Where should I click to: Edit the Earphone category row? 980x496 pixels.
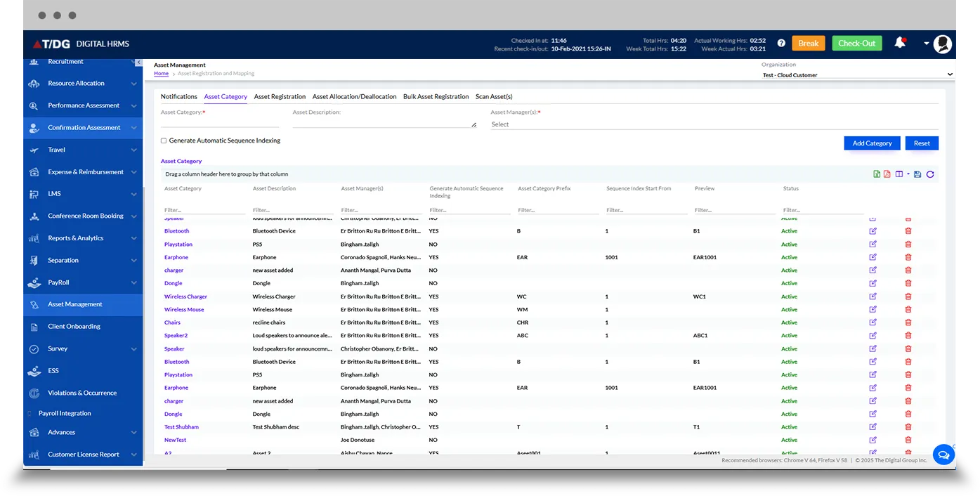pyautogui.click(x=873, y=257)
